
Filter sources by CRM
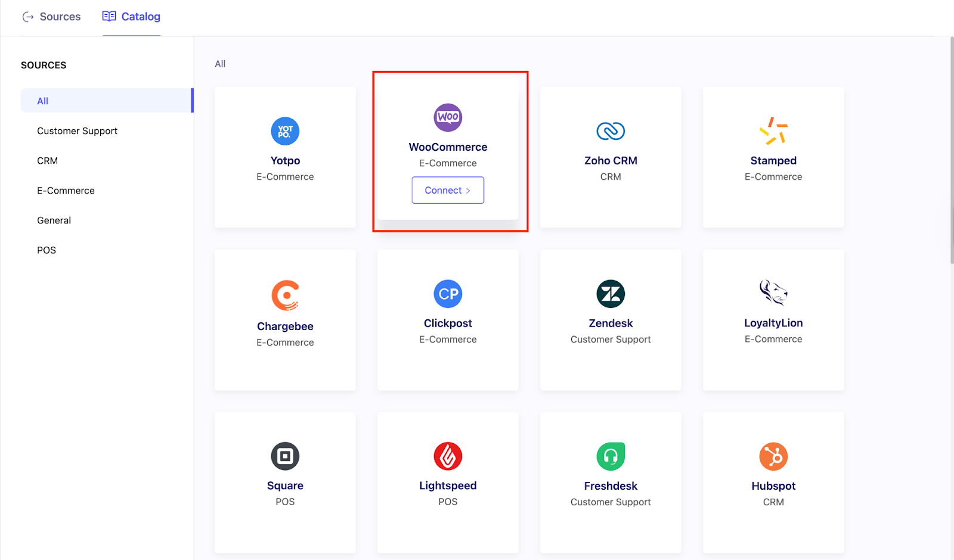(48, 161)
